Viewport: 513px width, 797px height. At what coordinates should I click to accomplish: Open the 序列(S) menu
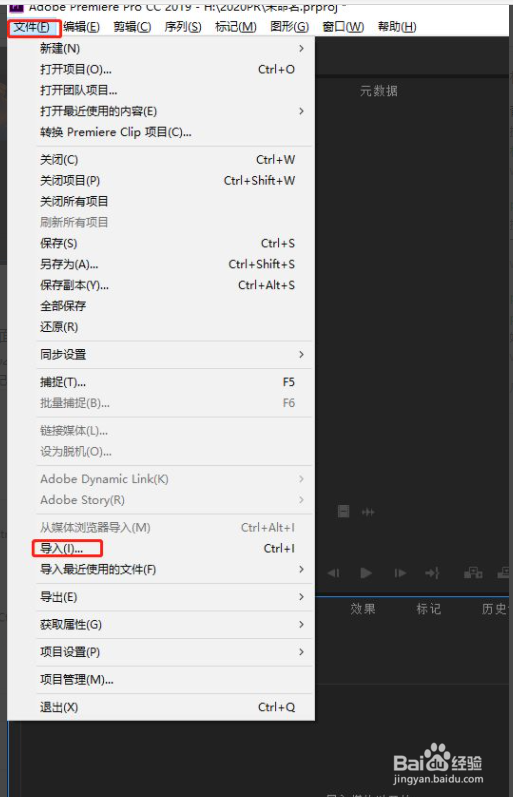click(x=183, y=26)
